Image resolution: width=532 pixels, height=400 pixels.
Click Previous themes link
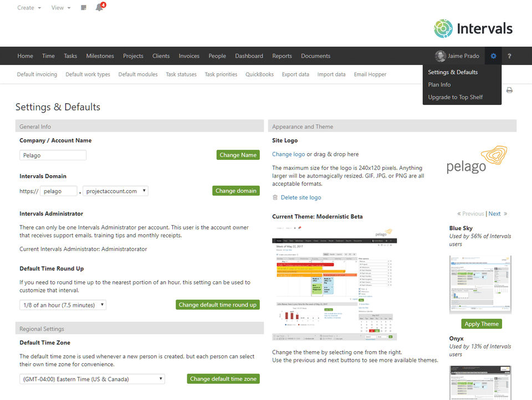473,214
